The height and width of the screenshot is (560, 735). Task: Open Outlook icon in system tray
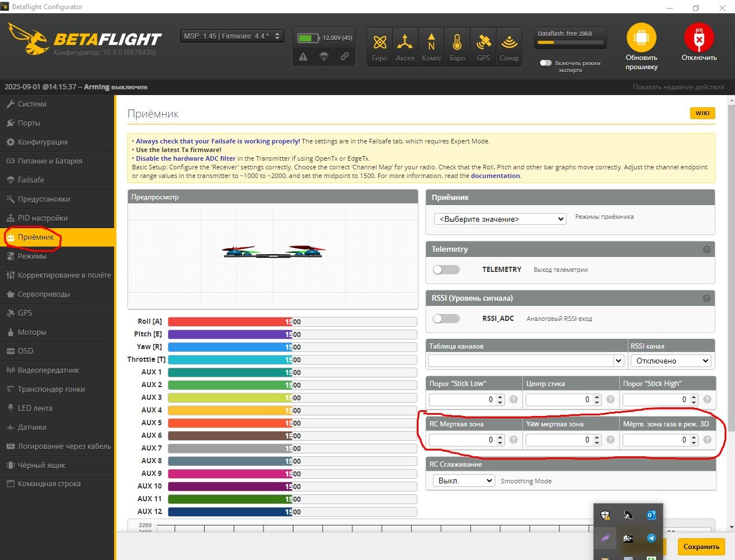coord(651,515)
